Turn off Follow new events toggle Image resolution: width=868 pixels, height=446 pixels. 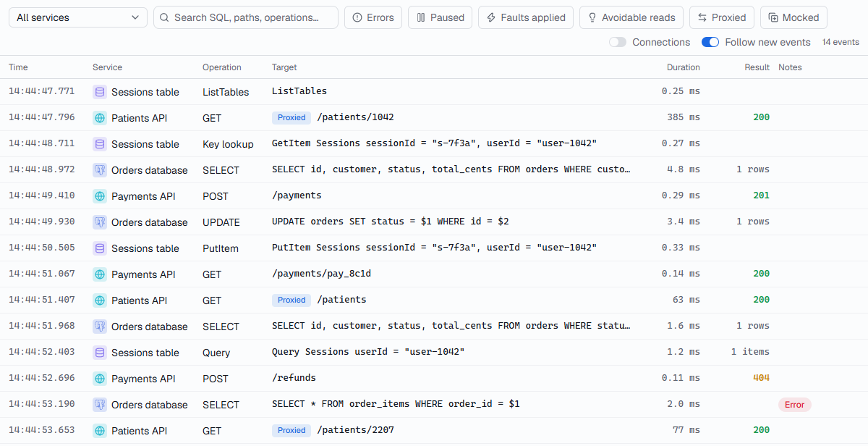[x=710, y=42]
